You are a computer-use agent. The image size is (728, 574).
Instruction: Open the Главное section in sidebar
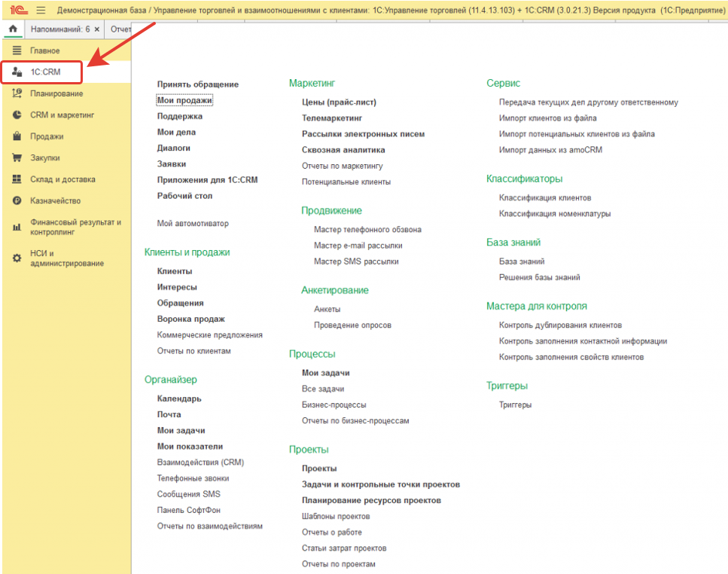[x=45, y=50]
